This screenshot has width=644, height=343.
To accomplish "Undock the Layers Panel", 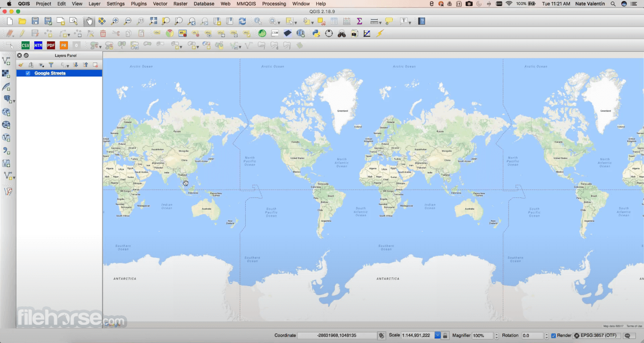I will click(26, 55).
